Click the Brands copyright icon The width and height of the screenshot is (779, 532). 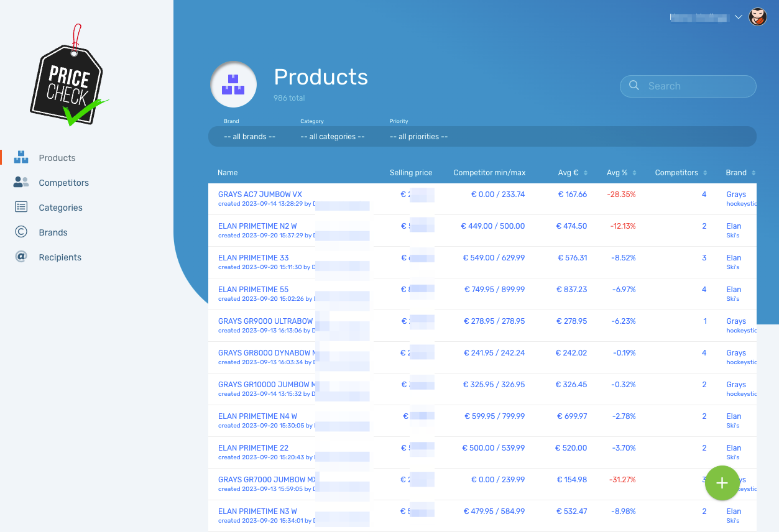(x=21, y=232)
